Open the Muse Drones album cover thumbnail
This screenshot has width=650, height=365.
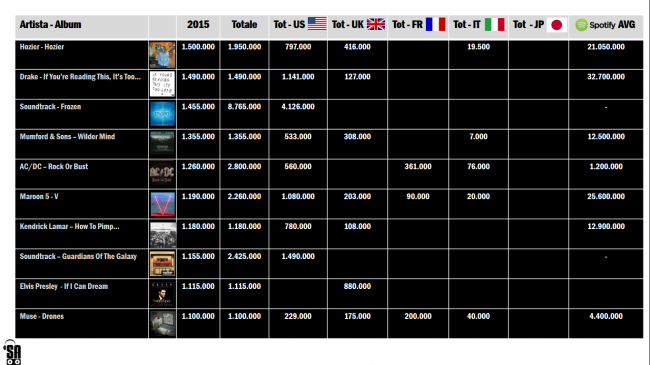(x=162, y=324)
